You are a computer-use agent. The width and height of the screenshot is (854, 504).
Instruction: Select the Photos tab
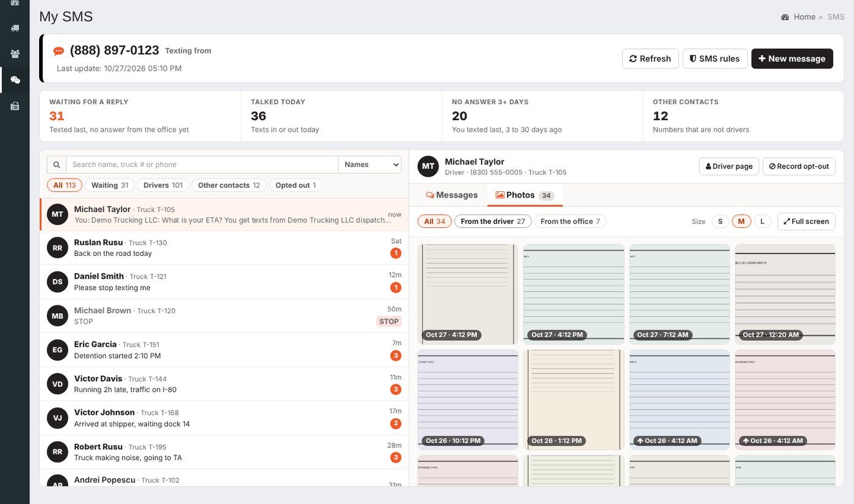[x=524, y=195]
